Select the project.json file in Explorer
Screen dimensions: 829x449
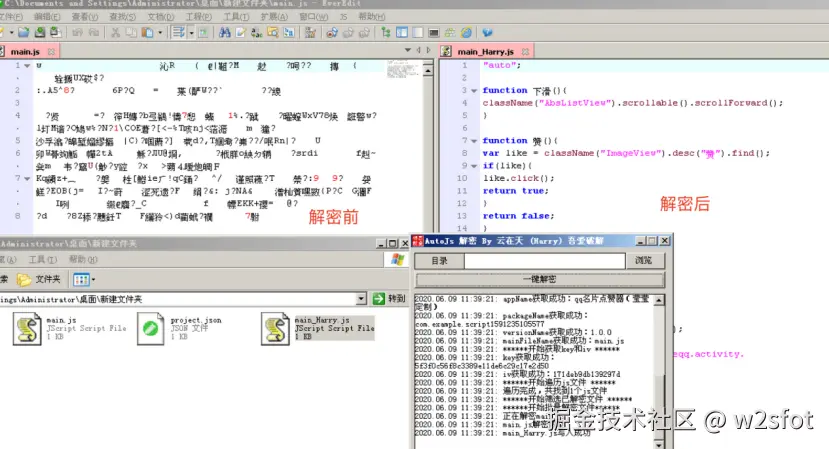tap(179, 328)
